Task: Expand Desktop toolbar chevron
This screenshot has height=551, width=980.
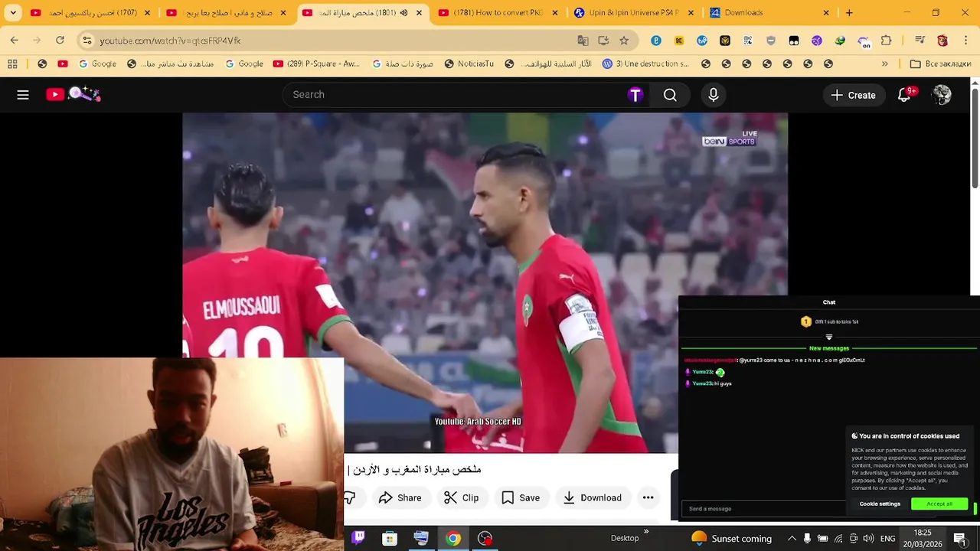Action: (645, 532)
